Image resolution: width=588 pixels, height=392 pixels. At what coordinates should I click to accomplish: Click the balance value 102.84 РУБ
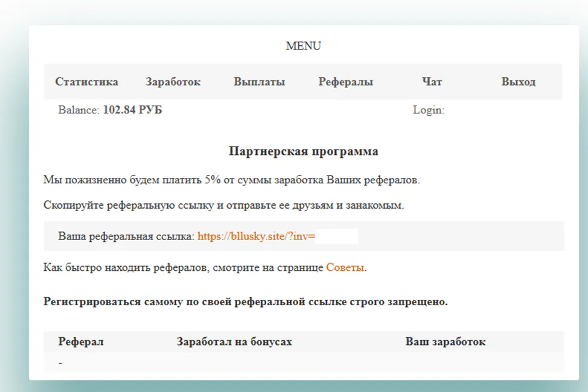[x=132, y=110]
